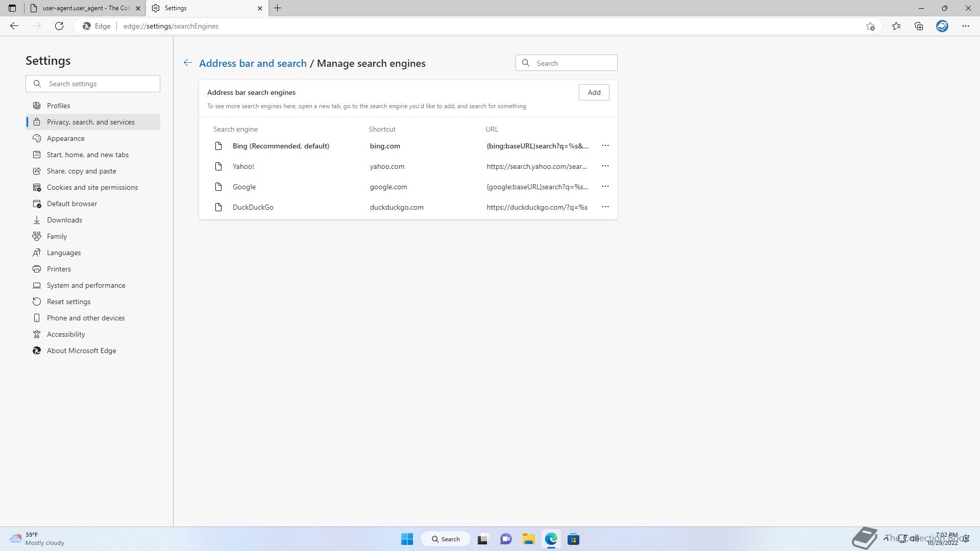Open Appearance settings section

(93, 138)
